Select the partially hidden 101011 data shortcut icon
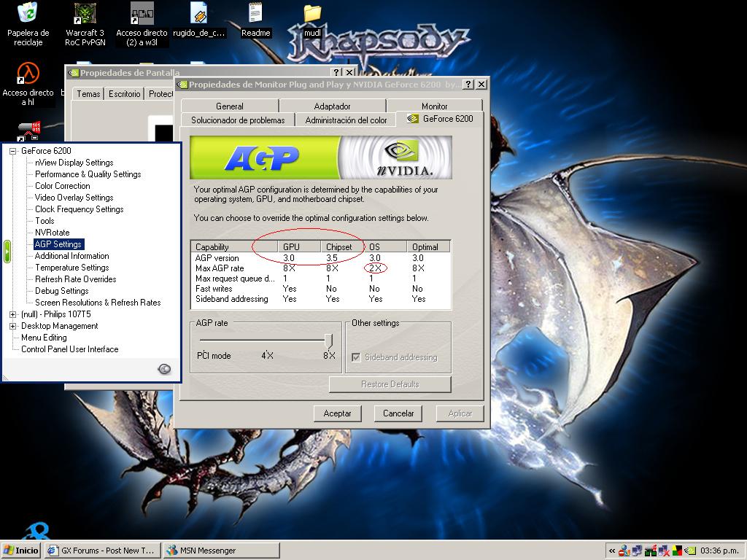The width and height of the screenshot is (747, 560). [x=28, y=131]
